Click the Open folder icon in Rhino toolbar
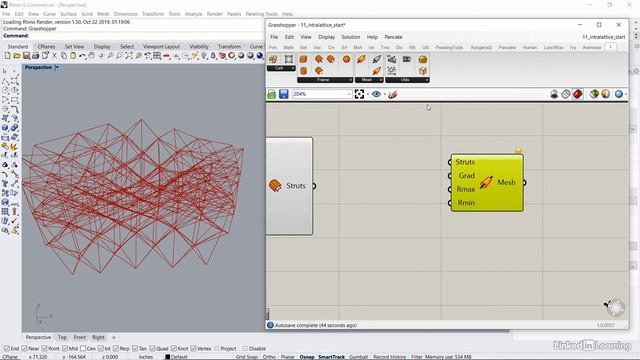The height and width of the screenshot is (360, 640). tap(17, 56)
